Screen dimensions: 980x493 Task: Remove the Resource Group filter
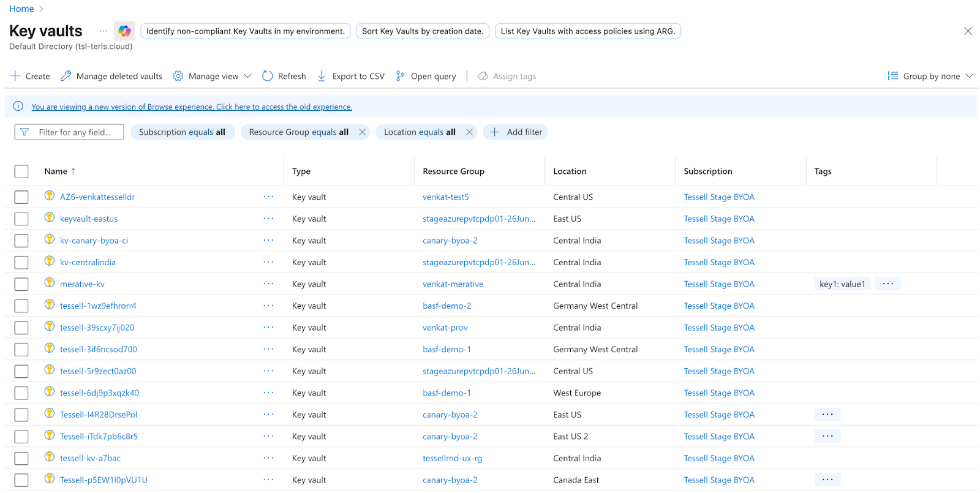coord(362,132)
